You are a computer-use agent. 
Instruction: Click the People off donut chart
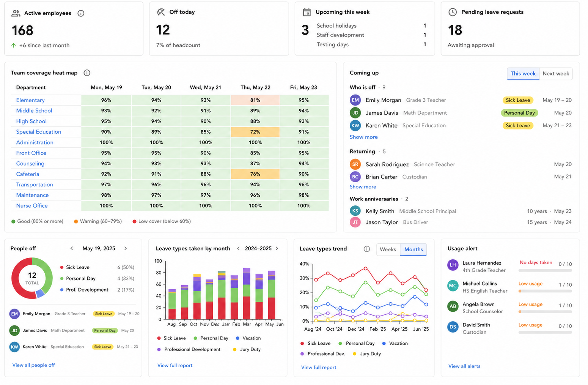pyautogui.click(x=32, y=278)
